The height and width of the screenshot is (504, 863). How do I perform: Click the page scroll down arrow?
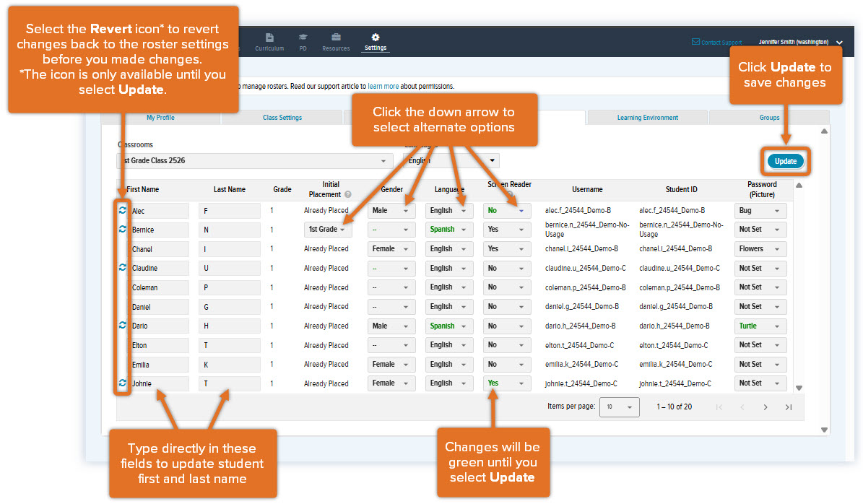coord(824,430)
